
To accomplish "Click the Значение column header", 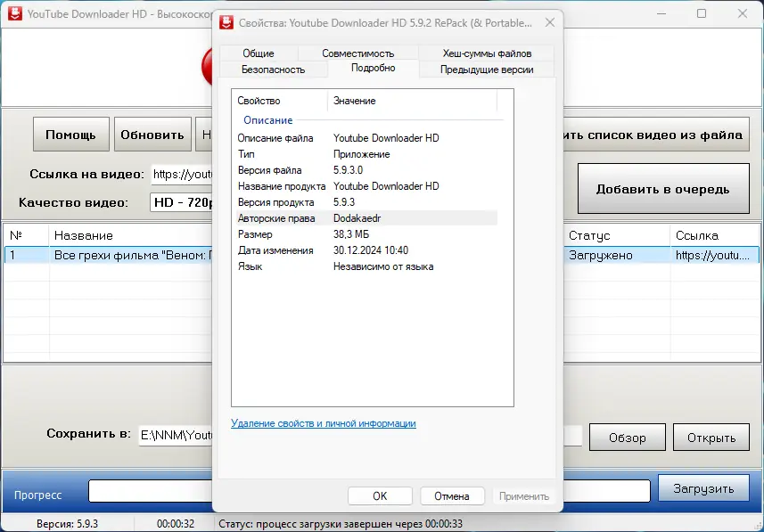I will (412, 101).
